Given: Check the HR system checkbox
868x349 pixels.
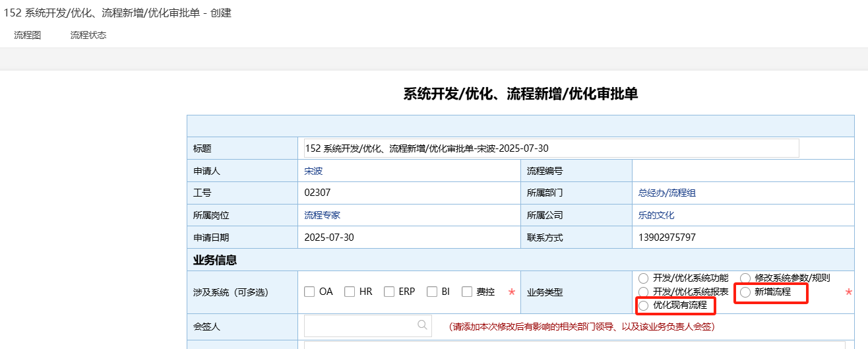Looking at the screenshot, I should 350,292.
